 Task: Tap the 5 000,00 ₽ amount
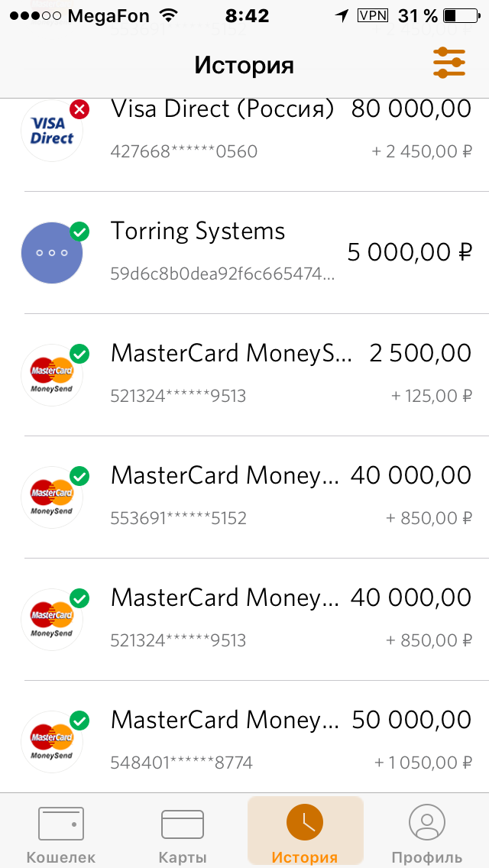tap(410, 252)
